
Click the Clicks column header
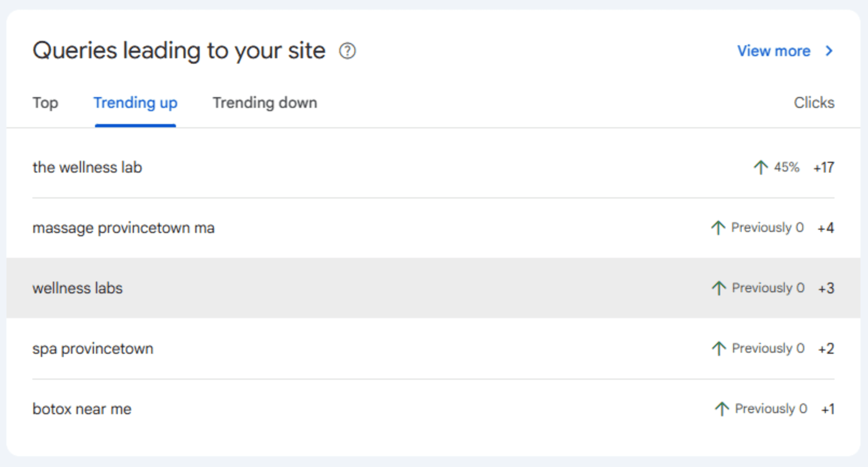point(813,102)
